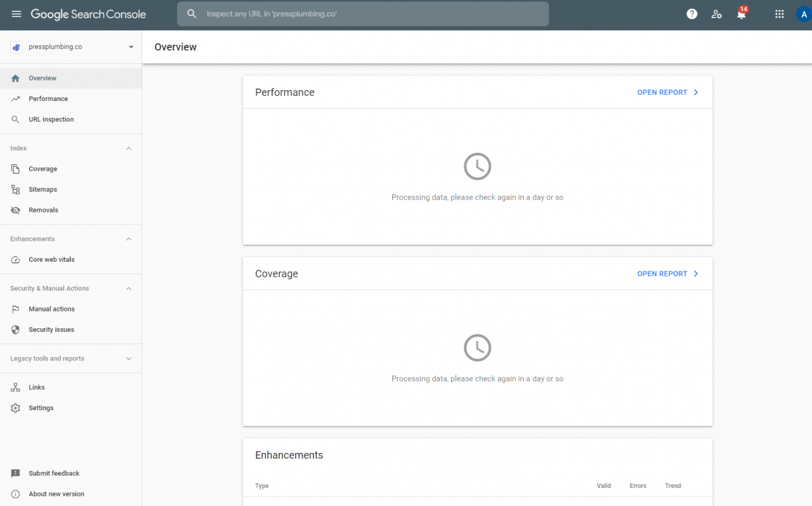Click the Performance trend icon
Viewport: 812px width, 506px height.
coord(16,99)
